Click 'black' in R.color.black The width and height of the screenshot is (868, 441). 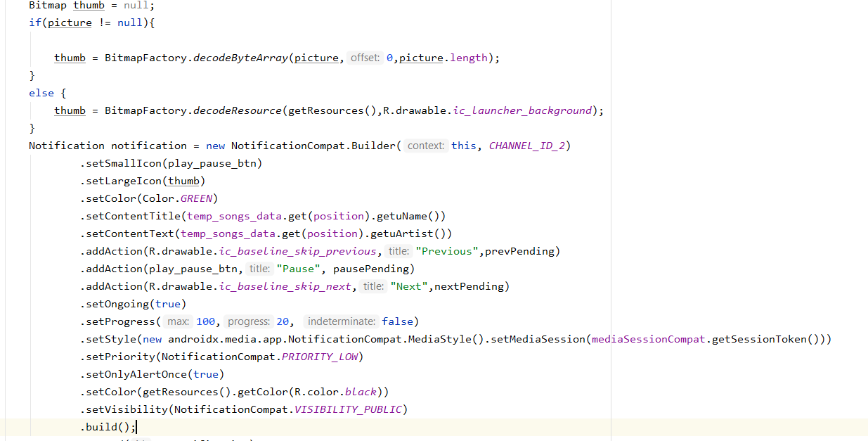361,392
